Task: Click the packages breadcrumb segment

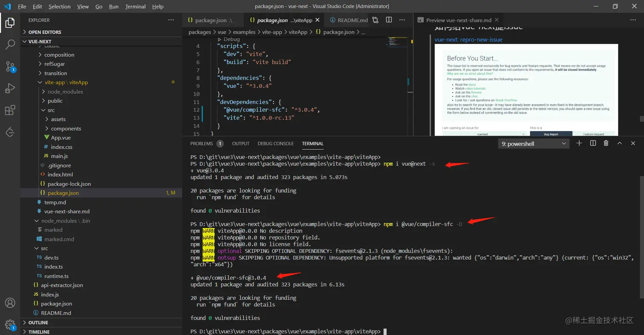Action: pos(200,32)
